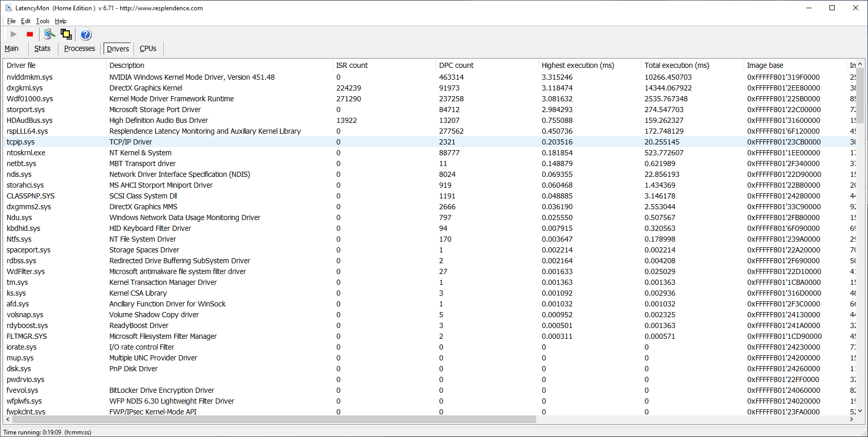This screenshot has width=868, height=437.
Task: Click 'BitLocker Drive Encryption Driver' description
Action: pos(162,390)
